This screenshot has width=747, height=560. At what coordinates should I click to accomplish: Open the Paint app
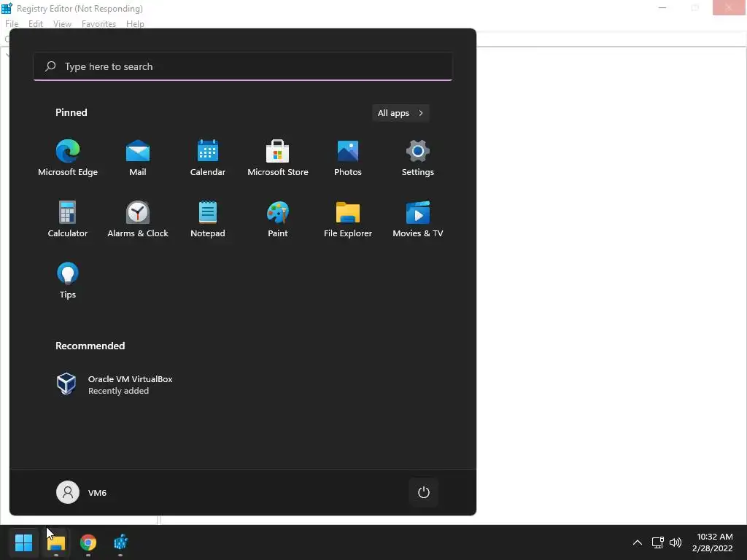click(278, 219)
